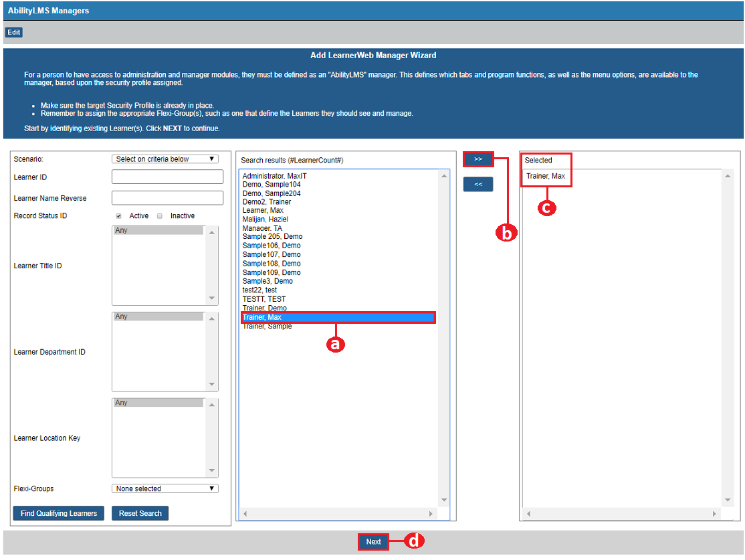Screen dimensions: 745x560
Task: Click Learner Department ID list scroll-down arrow
Action: pyautogui.click(x=212, y=384)
